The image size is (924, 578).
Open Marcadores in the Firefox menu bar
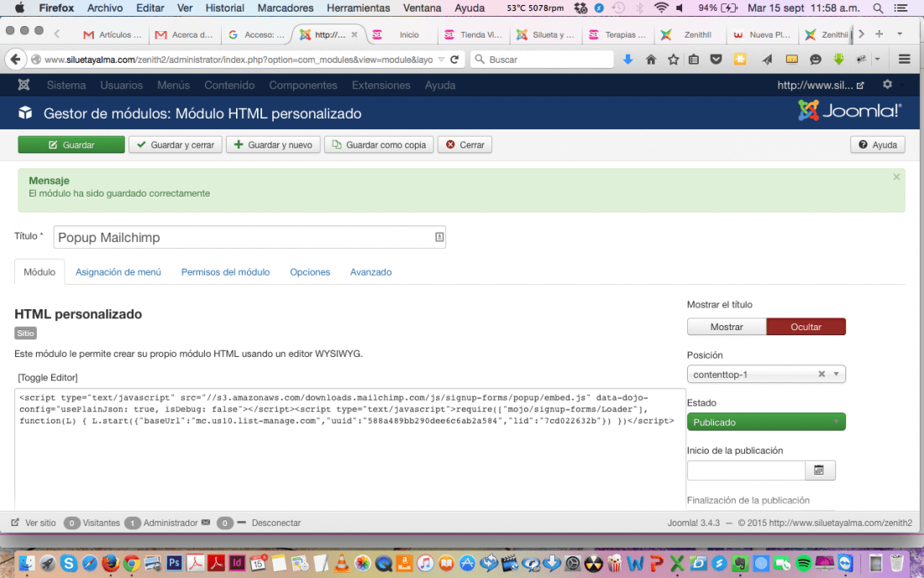[x=286, y=8]
